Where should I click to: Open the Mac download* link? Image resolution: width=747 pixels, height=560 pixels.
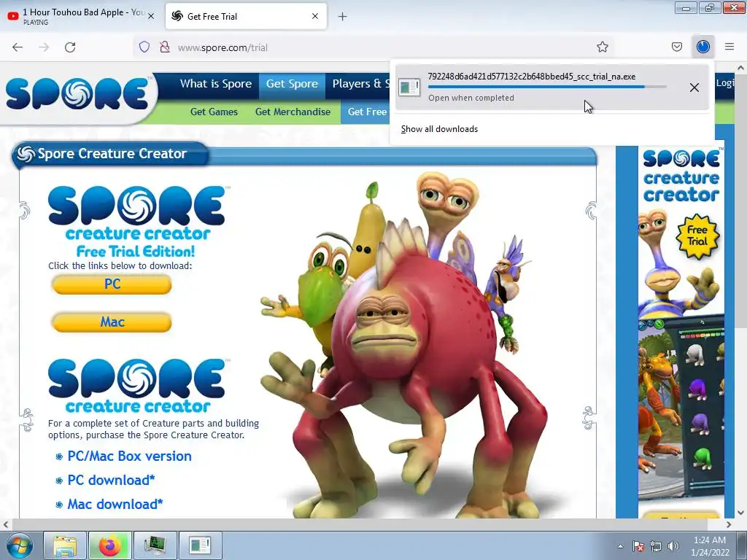coord(115,504)
